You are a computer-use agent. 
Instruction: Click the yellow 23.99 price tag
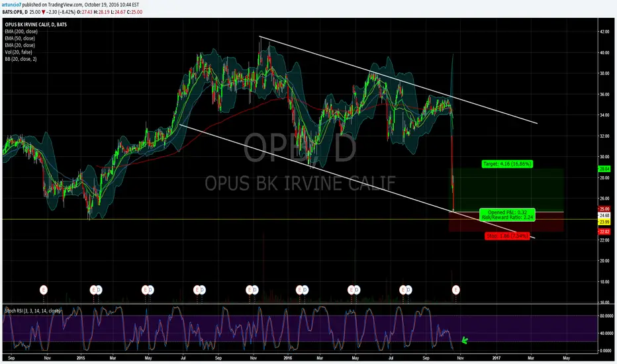pyautogui.click(x=604, y=222)
